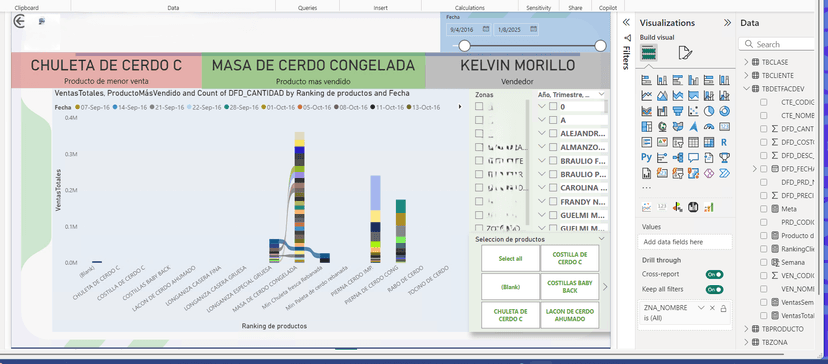Check the Semana field checkbox
This screenshot has width=828, height=364.
[764, 262]
